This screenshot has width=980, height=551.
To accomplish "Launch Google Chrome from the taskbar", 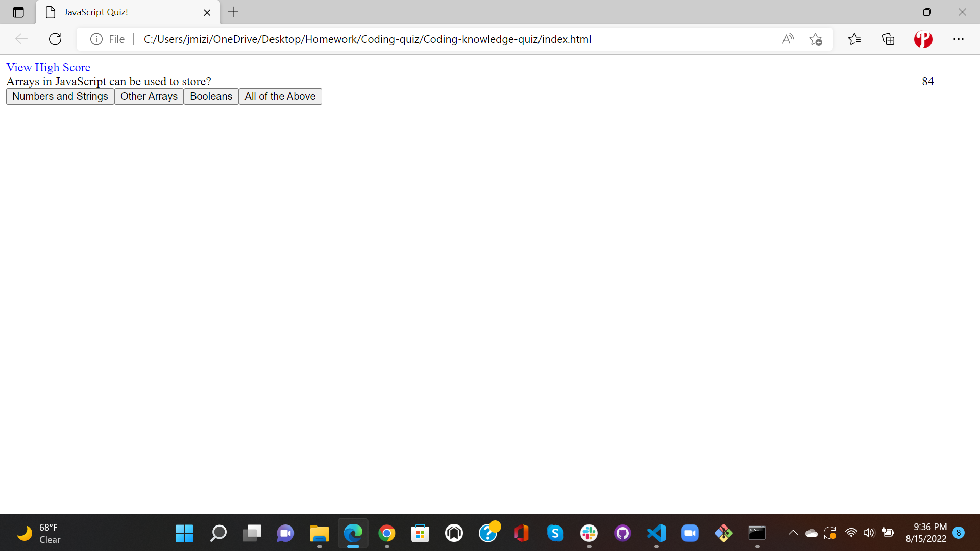I will pos(387,533).
